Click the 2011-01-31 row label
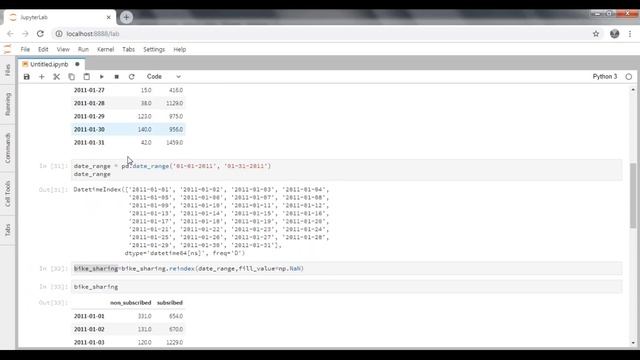The width and height of the screenshot is (640, 360). [x=89, y=142]
